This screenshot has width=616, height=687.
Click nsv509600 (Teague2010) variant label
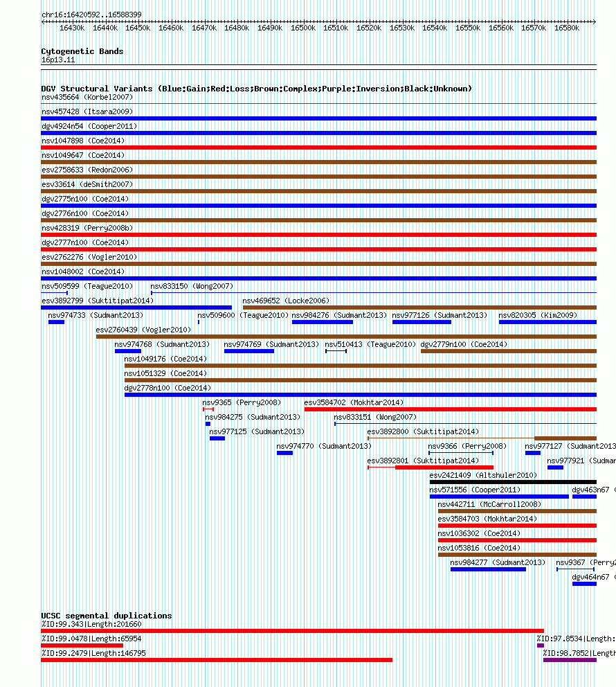(243, 316)
